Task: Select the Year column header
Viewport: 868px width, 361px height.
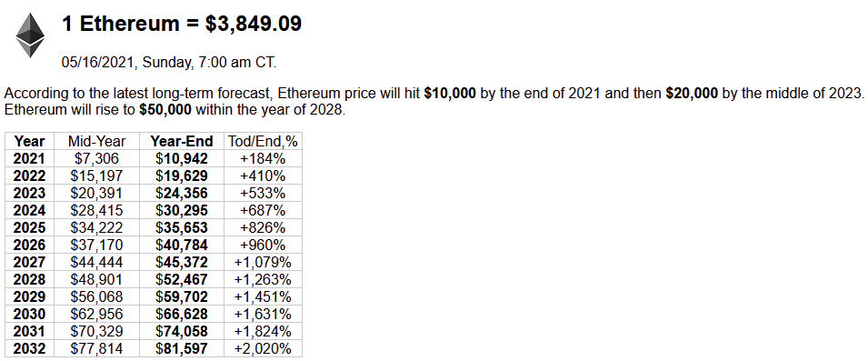Action: (x=30, y=141)
